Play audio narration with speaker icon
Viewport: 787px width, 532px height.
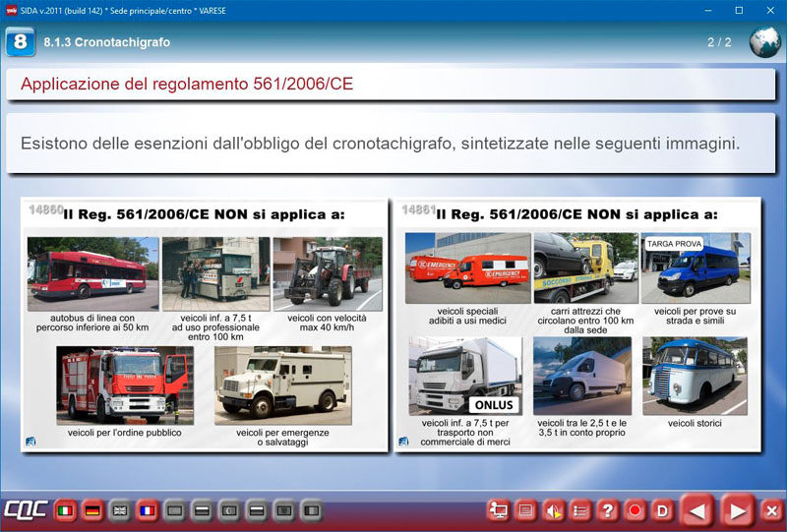[x=554, y=511]
